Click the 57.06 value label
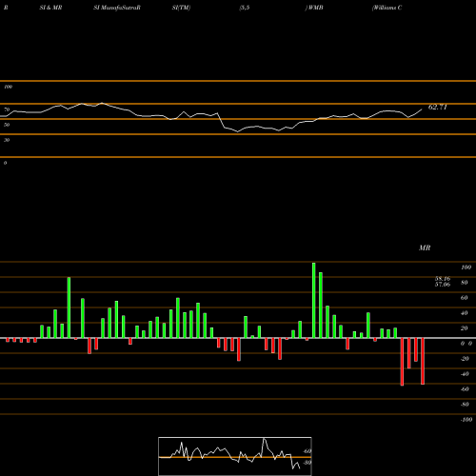Image resolution: width=476 pixels, height=476 pixels. click(443, 285)
